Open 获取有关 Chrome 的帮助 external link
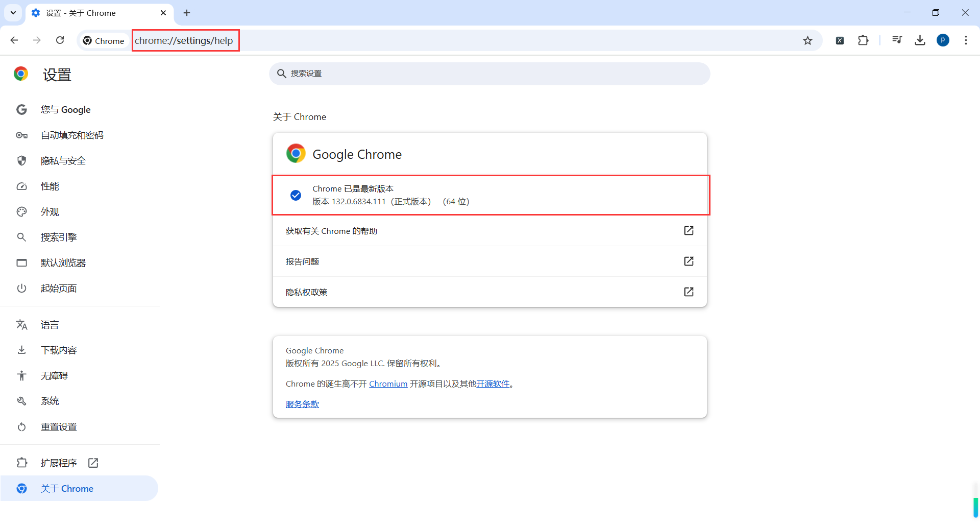980x526 pixels. (689, 231)
